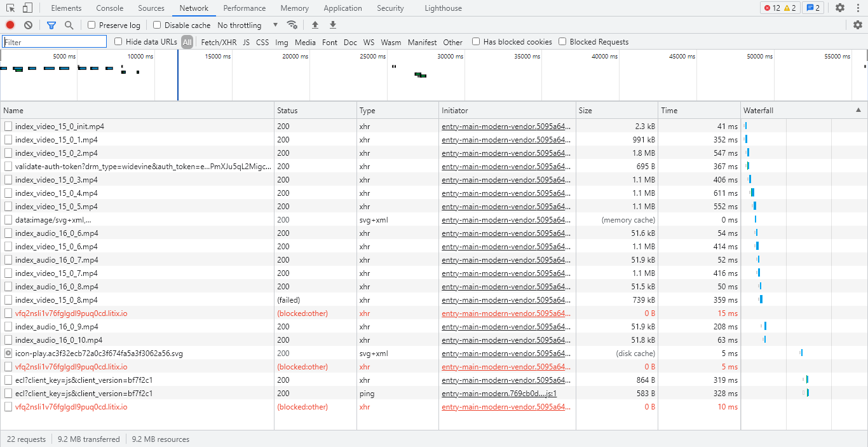Clear the network log
This screenshot has width=868, height=447.
[x=28, y=25]
